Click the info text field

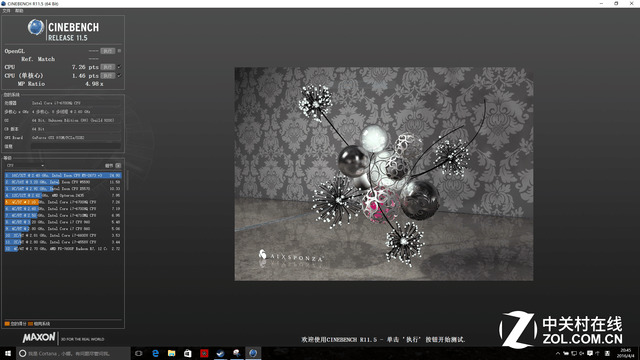pos(76,146)
